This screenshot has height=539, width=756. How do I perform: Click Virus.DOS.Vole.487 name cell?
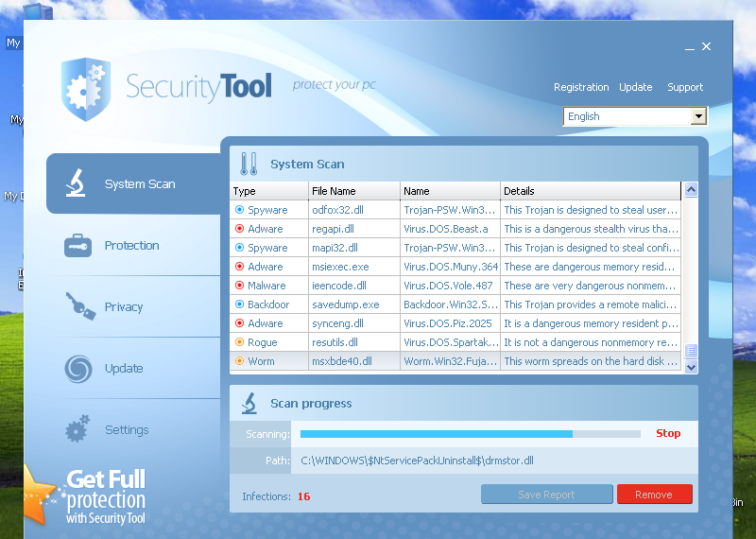tap(451, 286)
